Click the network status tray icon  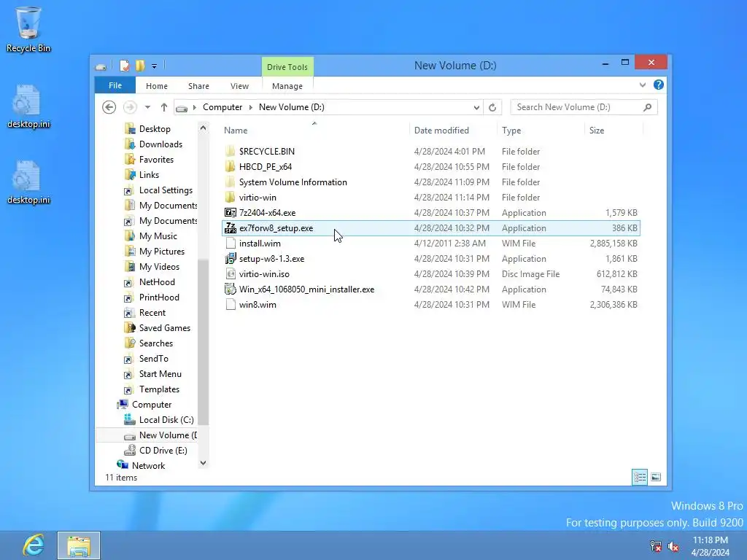pyautogui.click(x=656, y=546)
